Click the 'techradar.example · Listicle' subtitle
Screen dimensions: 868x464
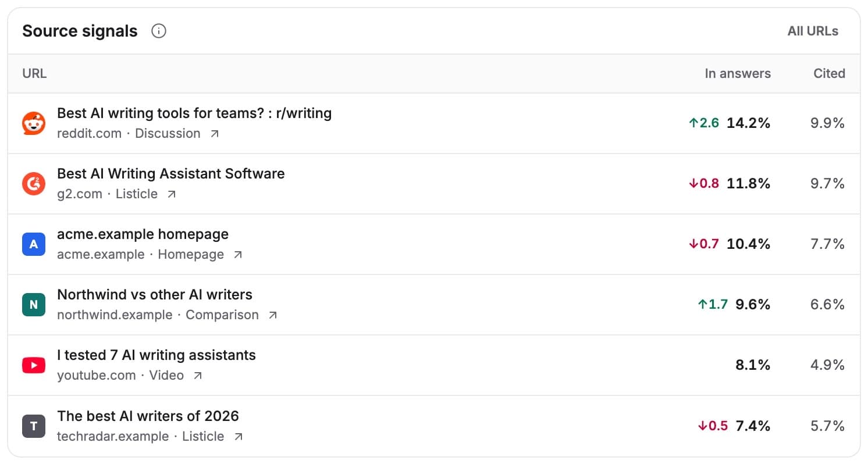pyautogui.click(x=140, y=437)
